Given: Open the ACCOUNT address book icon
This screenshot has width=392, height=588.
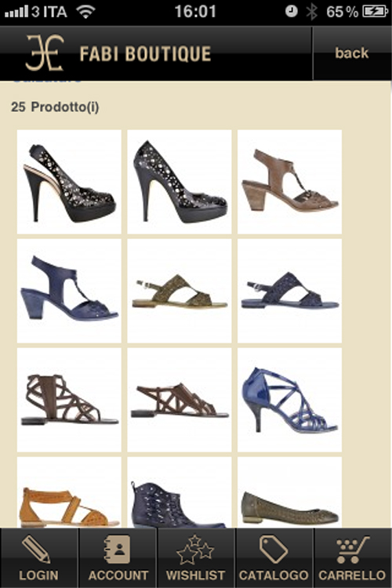Looking at the screenshot, I should tap(118, 549).
